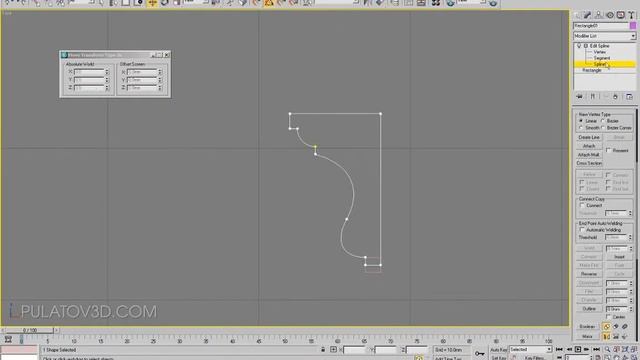
Task: Toggle the Set Keys key icon
Action: [x=479, y=353]
